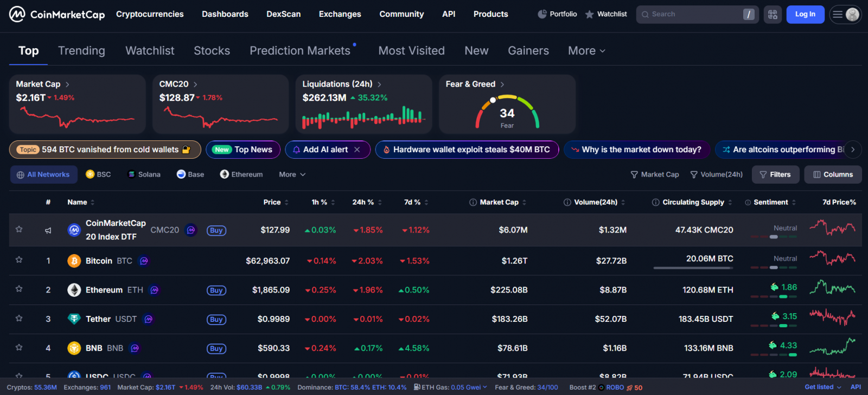
Task: Sort the table by 24h % change
Action: [x=367, y=203]
